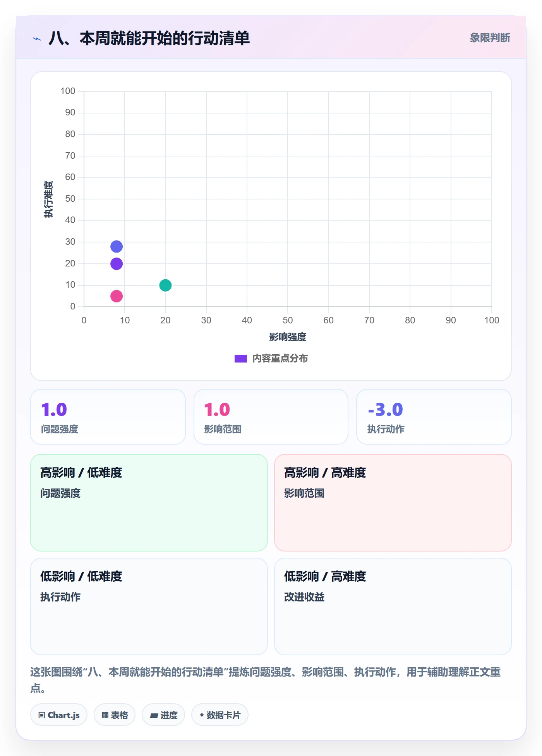542x756 pixels.
Task: Click the 高影响 / 低难度 quadrant heading
Action: [81, 472]
